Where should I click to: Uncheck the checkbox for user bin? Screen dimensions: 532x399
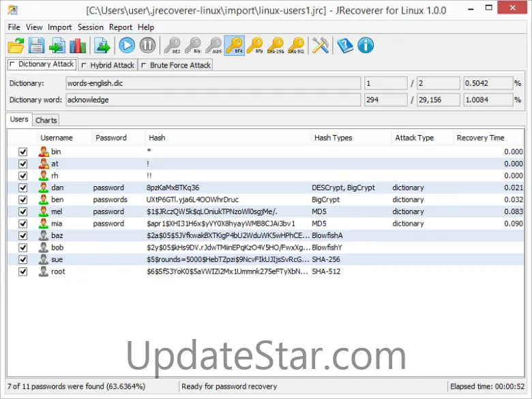click(x=23, y=151)
